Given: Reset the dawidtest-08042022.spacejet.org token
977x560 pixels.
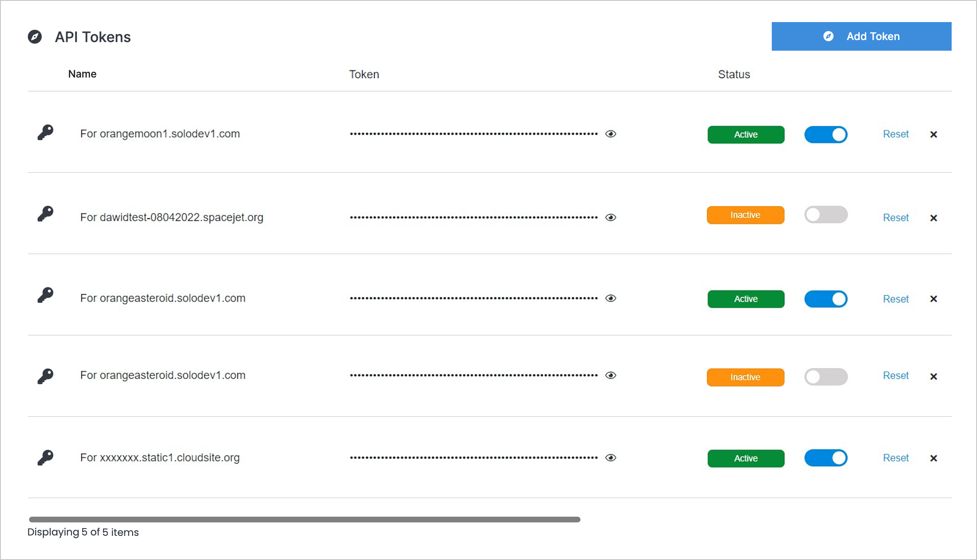Looking at the screenshot, I should (x=896, y=217).
